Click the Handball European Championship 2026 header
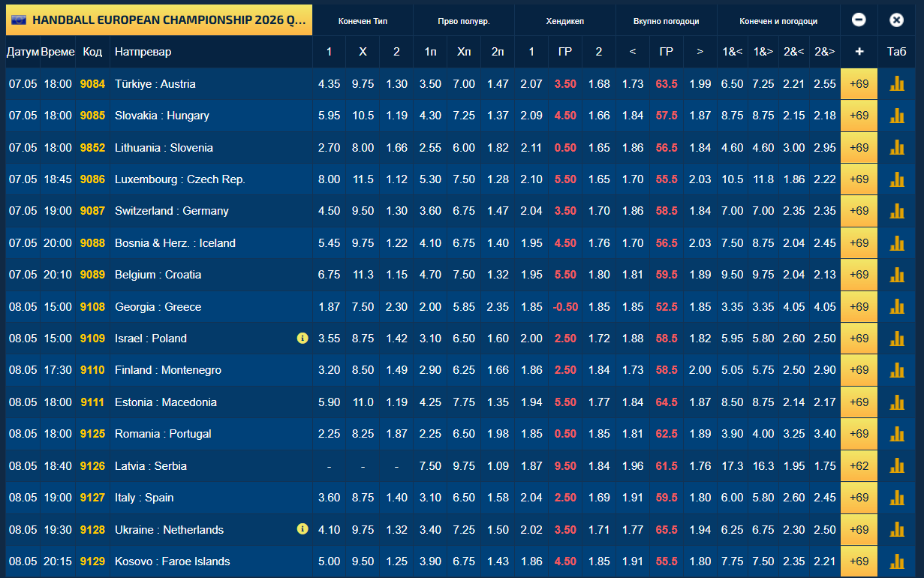Screen dimensions: 924x578 (158, 20)
